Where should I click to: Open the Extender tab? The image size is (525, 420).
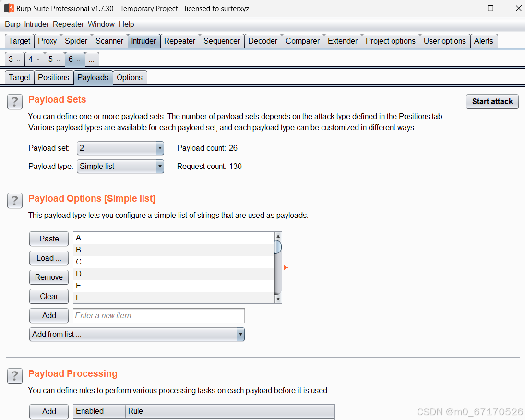tap(343, 41)
